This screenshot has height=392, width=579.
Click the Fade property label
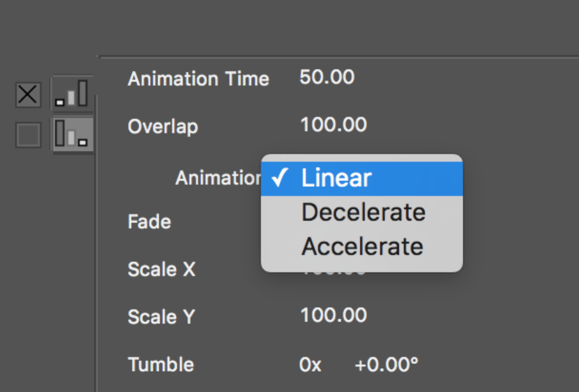(x=150, y=222)
